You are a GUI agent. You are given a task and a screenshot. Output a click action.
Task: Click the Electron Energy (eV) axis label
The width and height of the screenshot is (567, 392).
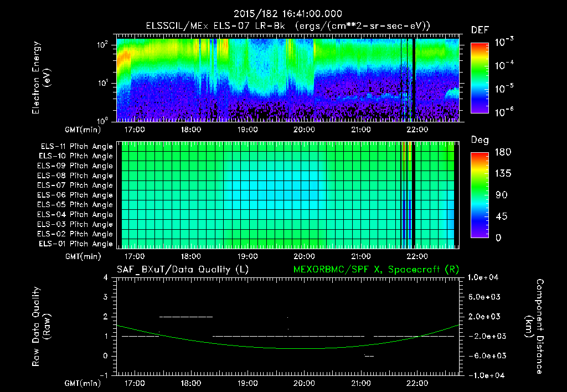[41, 78]
